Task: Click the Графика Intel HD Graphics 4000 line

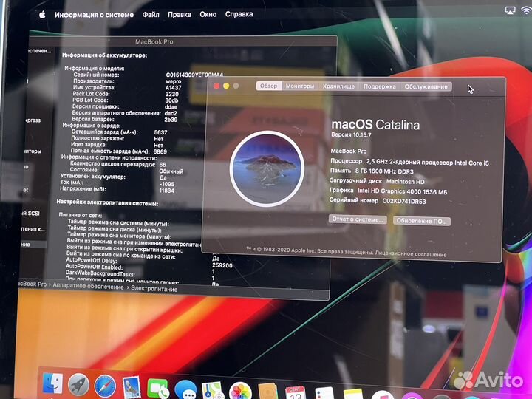Action: (388, 191)
